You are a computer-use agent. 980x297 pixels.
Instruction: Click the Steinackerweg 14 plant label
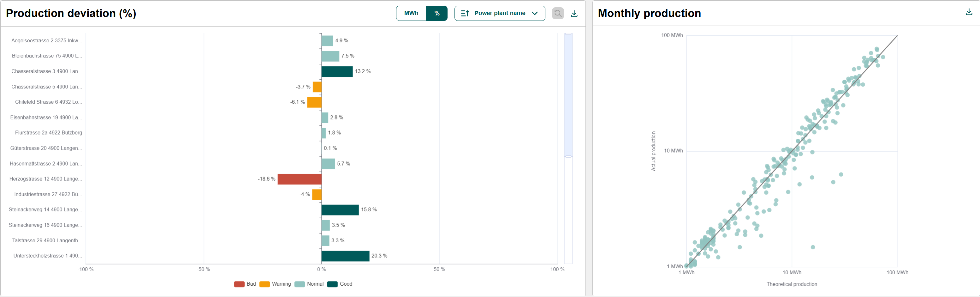click(x=45, y=210)
